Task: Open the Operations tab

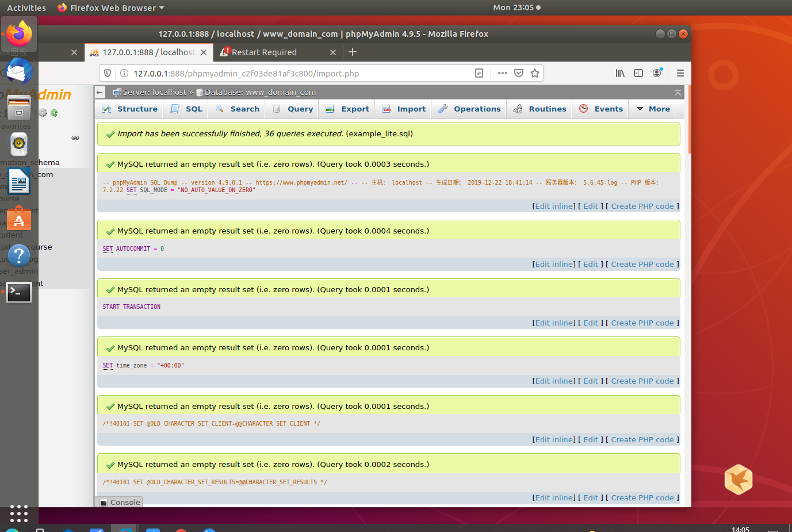Action: tap(469, 109)
